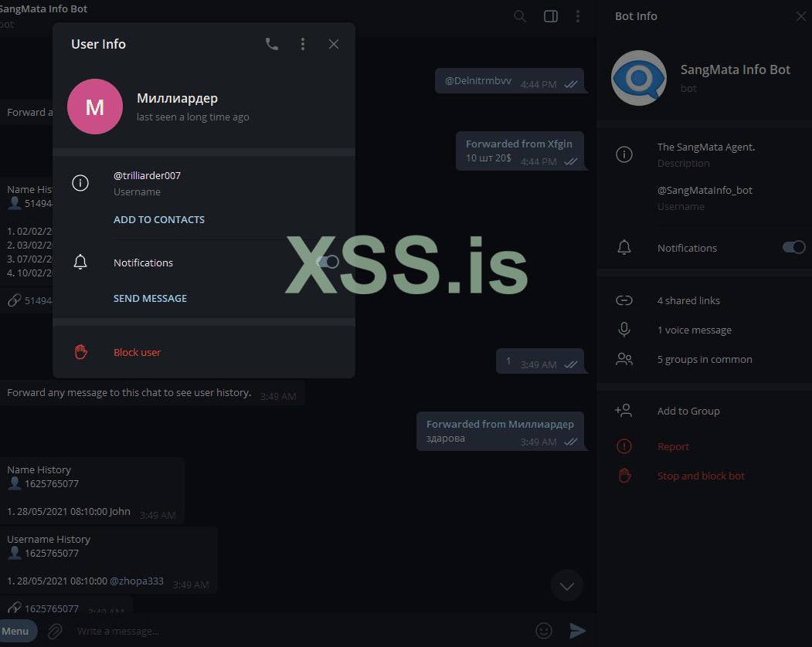This screenshot has width=812, height=647.
Task: Call the user via phone icon
Action: pyautogui.click(x=272, y=44)
